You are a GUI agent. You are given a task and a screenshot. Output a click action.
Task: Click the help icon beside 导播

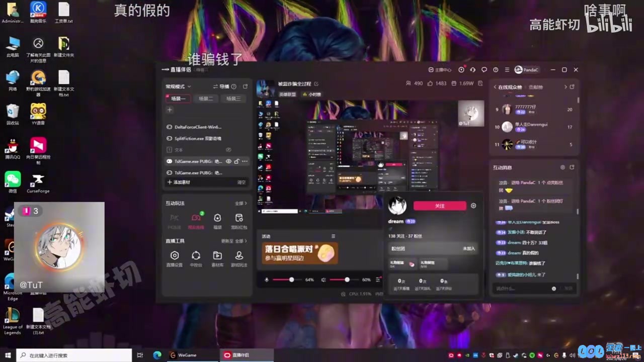pos(234,86)
